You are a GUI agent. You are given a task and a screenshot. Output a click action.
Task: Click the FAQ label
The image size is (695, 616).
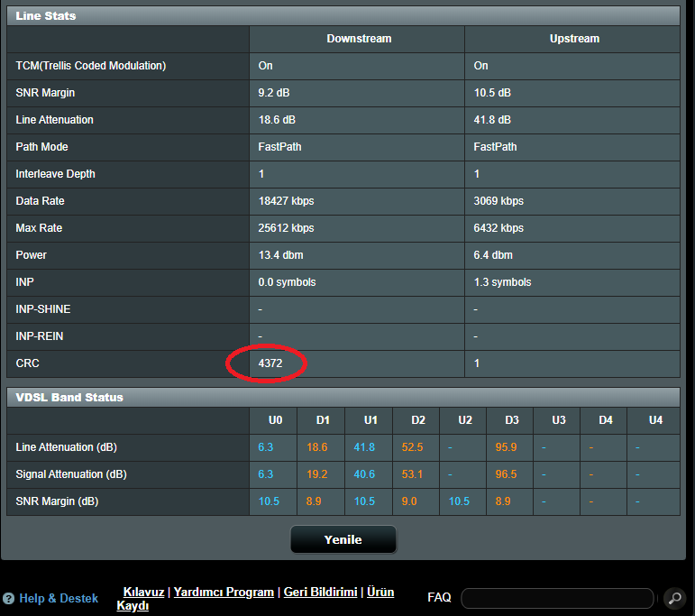439,597
